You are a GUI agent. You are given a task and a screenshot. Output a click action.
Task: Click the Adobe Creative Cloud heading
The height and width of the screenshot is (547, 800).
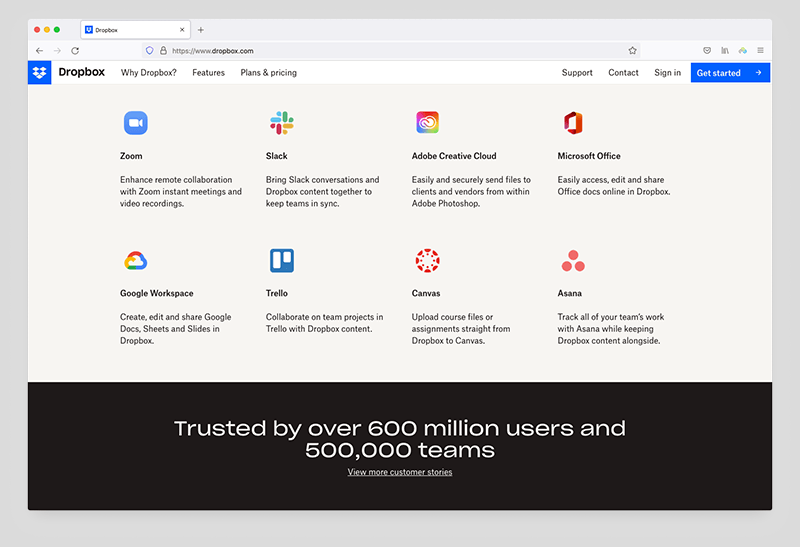click(454, 156)
